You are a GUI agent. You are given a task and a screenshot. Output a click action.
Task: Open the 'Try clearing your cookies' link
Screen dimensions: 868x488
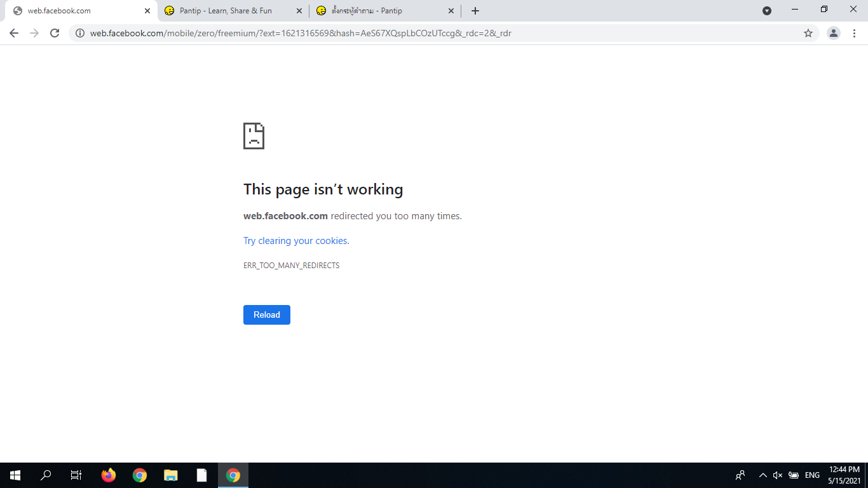(x=296, y=241)
